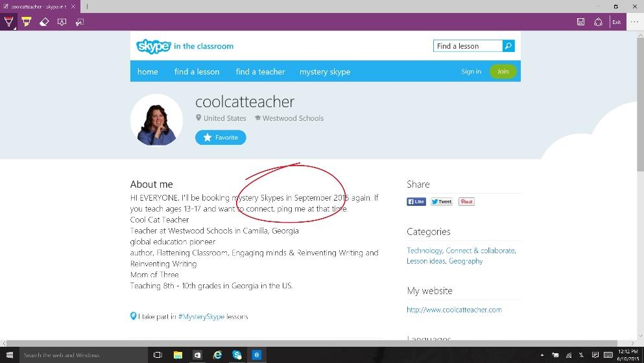Click the coolcatteacher profile photo

[156, 119]
